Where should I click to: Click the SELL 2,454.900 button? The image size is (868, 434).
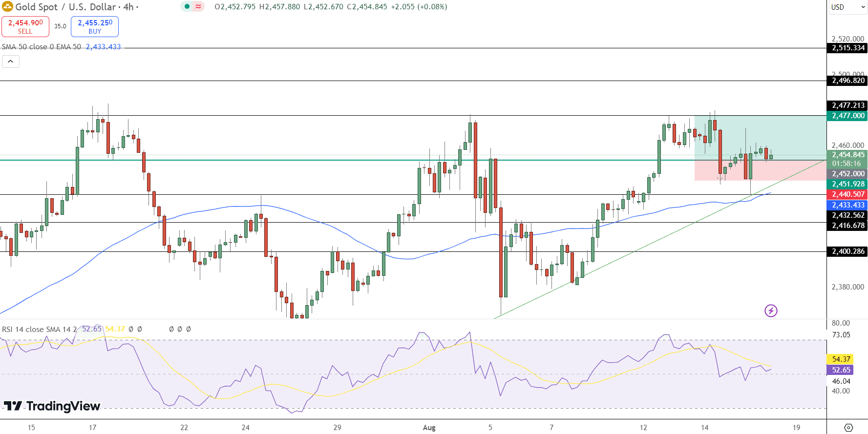(x=25, y=26)
